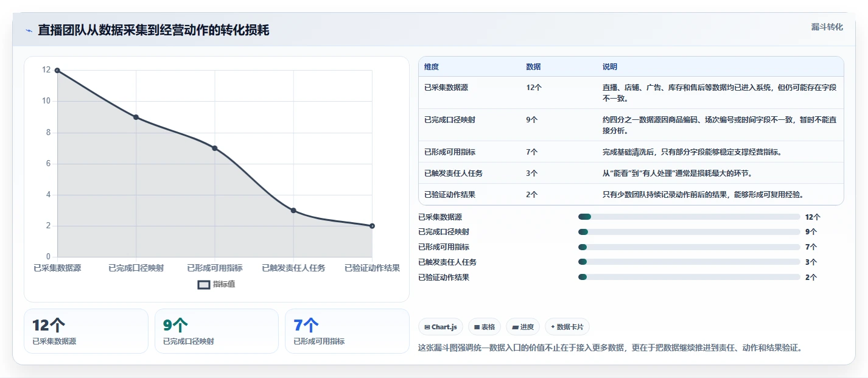
Task: Click the 3个 value in the table
Action: click(532, 173)
